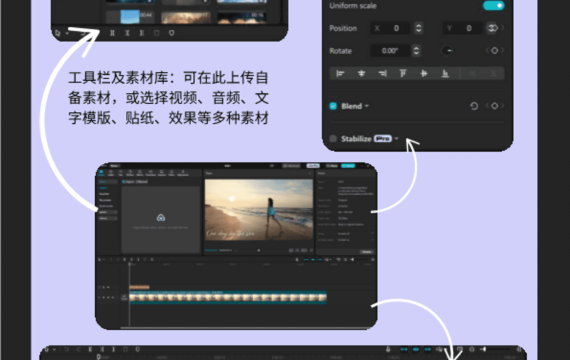Select the align horizontal center icon
570x360 pixels.
[361, 73]
